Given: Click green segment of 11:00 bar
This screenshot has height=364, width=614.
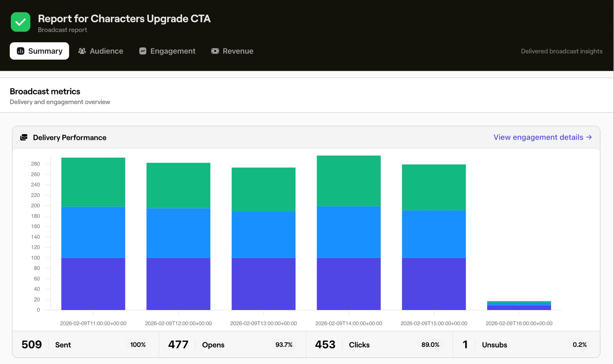Looking at the screenshot, I should [x=93, y=182].
